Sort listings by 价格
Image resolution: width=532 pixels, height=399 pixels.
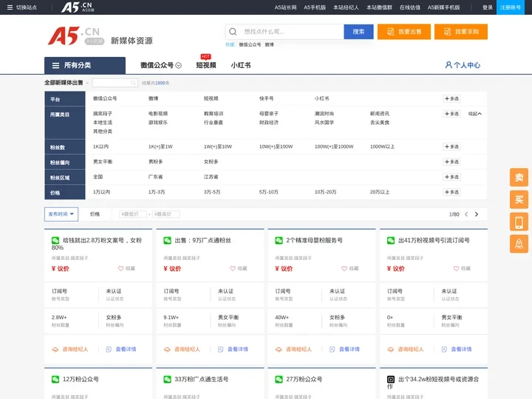point(95,214)
